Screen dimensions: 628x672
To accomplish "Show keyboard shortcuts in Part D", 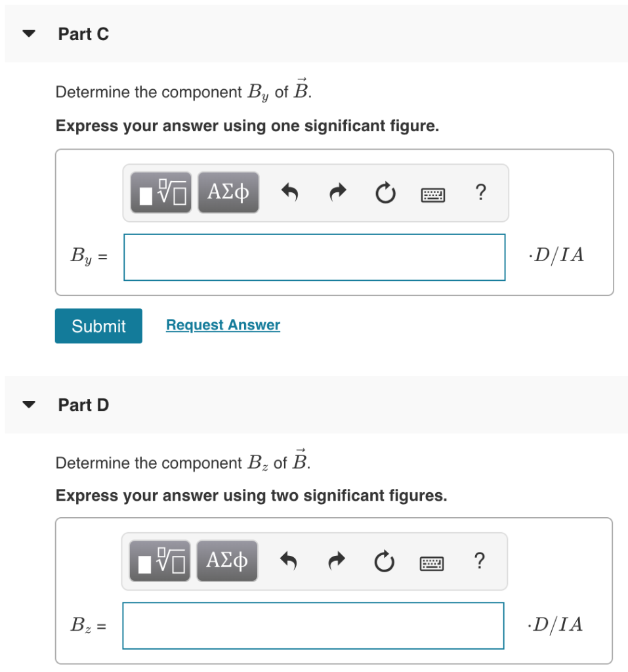I will (x=432, y=562).
